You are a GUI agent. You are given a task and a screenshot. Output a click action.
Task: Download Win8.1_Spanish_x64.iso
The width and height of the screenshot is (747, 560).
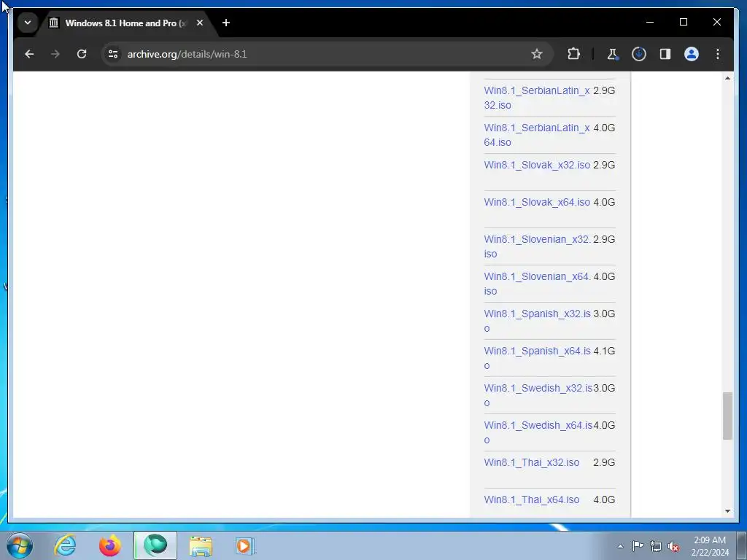(537, 357)
